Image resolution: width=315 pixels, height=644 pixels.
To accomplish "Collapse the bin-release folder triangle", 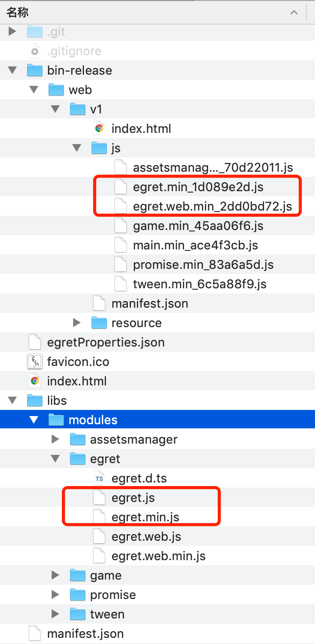I will 13,71.
